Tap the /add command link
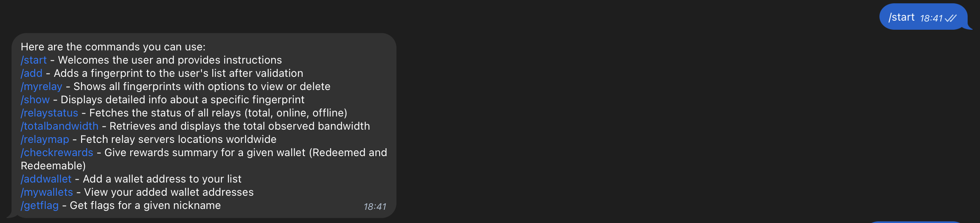The width and height of the screenshot is (980, 223). pyautogui.click(x=32, y=74)
